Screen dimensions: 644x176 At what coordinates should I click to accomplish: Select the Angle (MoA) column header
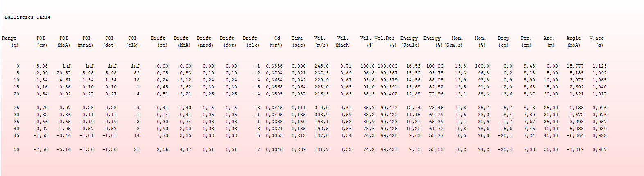pos(574,41)
